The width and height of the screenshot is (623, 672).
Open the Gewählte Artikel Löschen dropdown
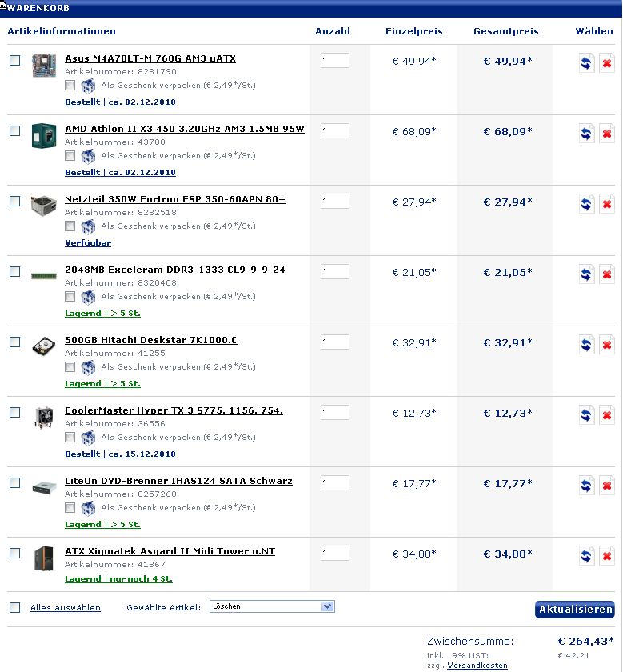(272, 606)
